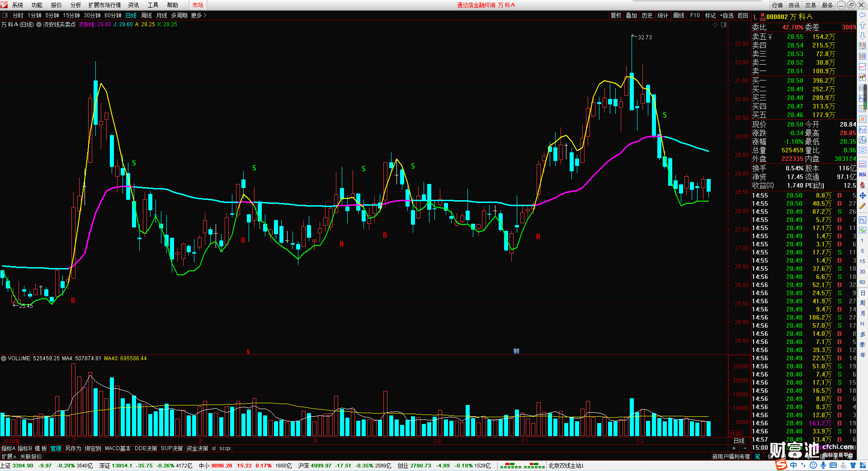Open the 功能 menu
The image size is (868, 471).
pos(37,5)
